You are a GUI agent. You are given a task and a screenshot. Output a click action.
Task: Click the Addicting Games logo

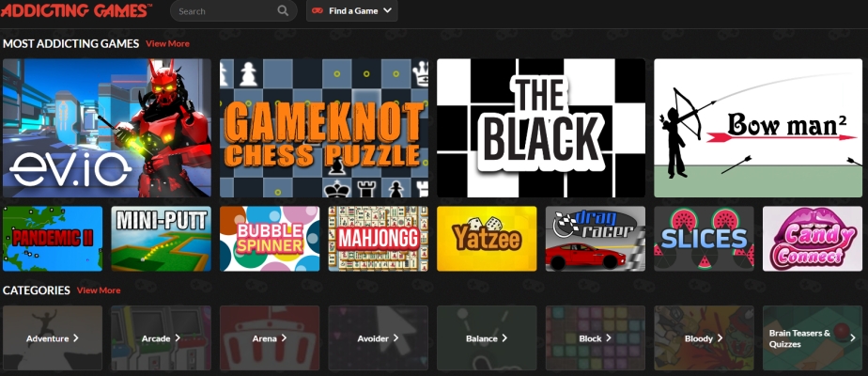click(x=77, y=10)
